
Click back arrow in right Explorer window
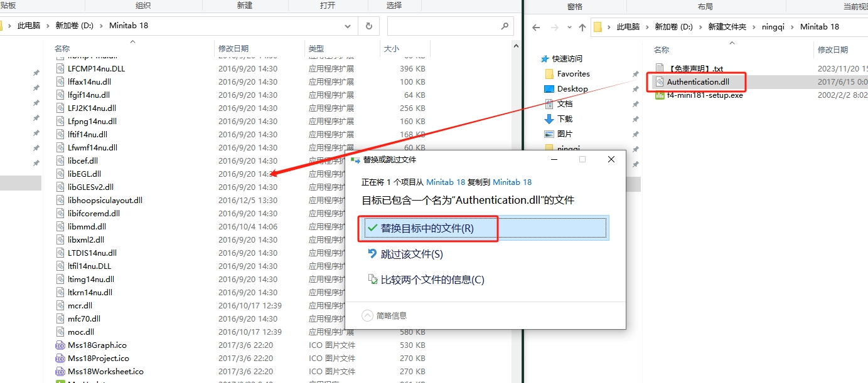pyautogui.click(x=536, y=27)
